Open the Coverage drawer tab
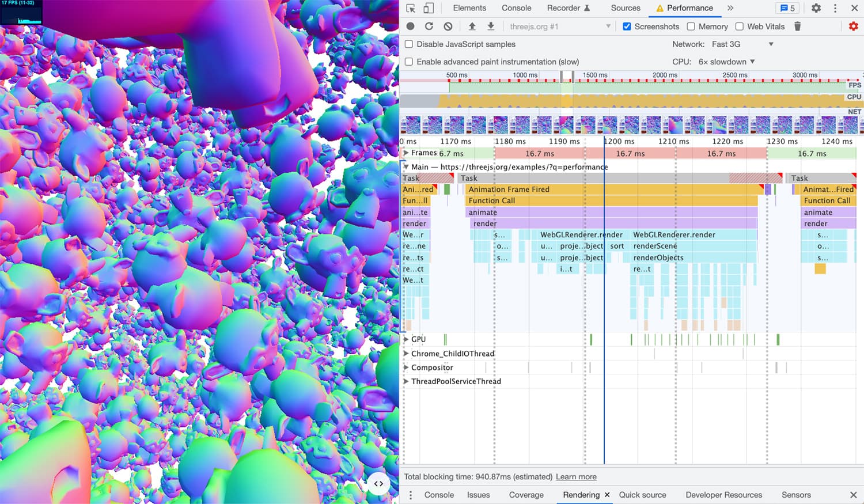This screenshot has width=864, height=504. tap(526, 495)
